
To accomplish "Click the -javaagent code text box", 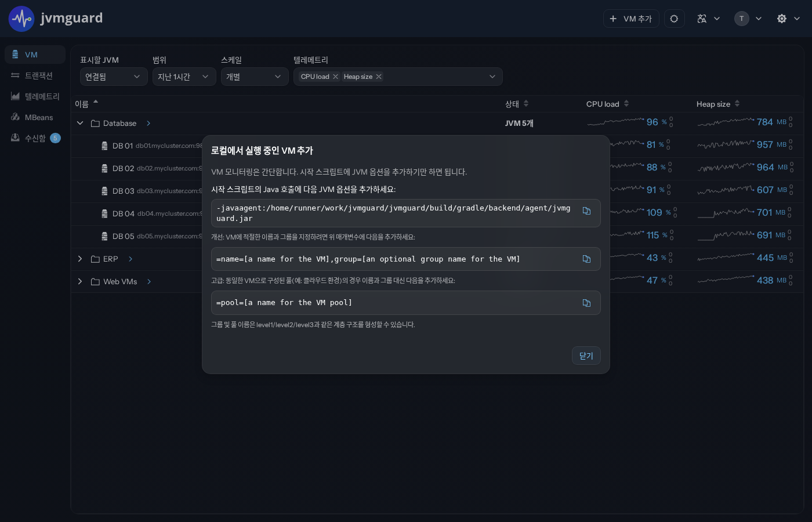I will click(406, 213).
